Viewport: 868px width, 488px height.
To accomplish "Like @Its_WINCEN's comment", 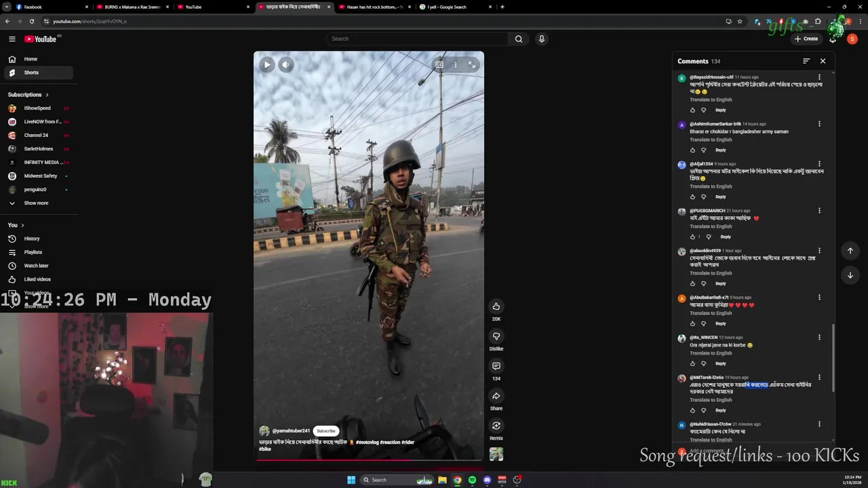I will point(692,363).
